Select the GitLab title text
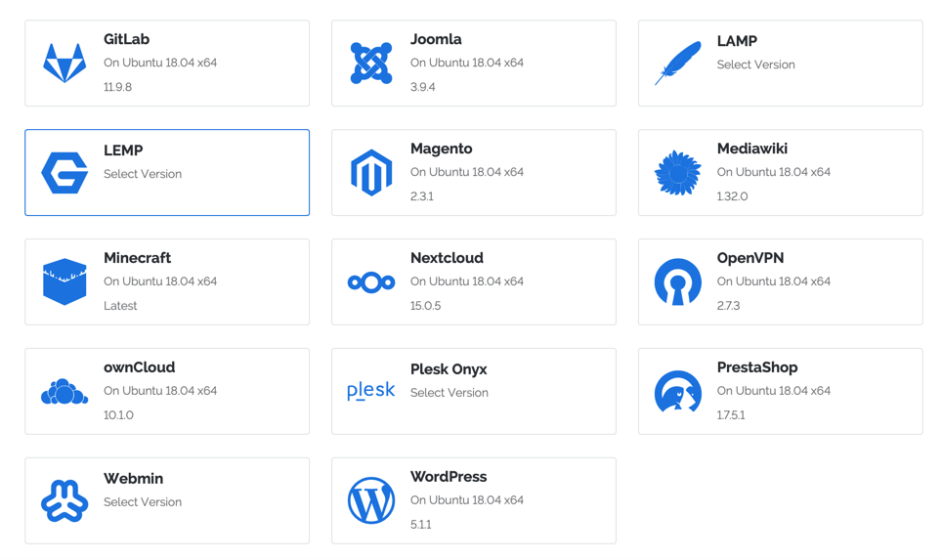Image resolution: width=942 pixels, height=560 pixels. 126,39
